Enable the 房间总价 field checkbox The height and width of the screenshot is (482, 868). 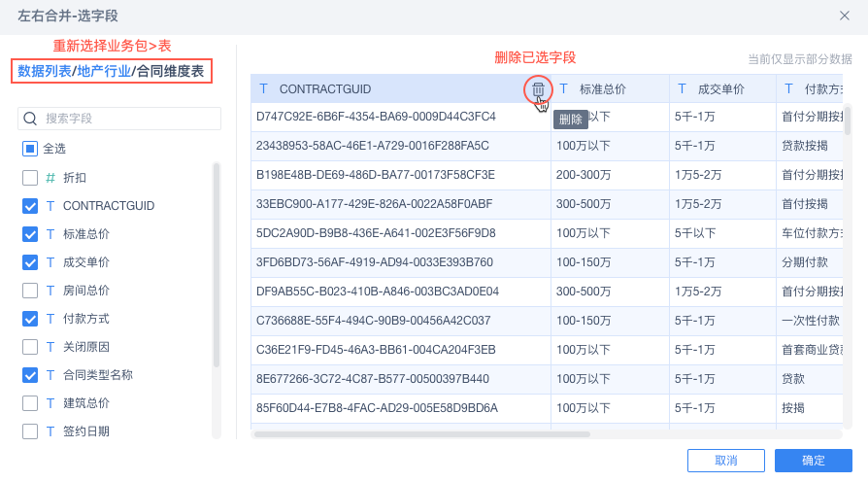30,291
